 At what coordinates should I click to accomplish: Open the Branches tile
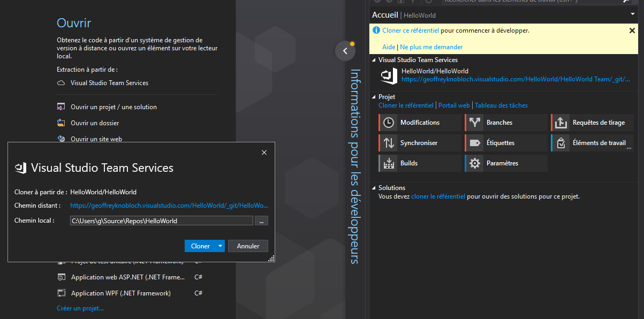click(x=506, y=123)
